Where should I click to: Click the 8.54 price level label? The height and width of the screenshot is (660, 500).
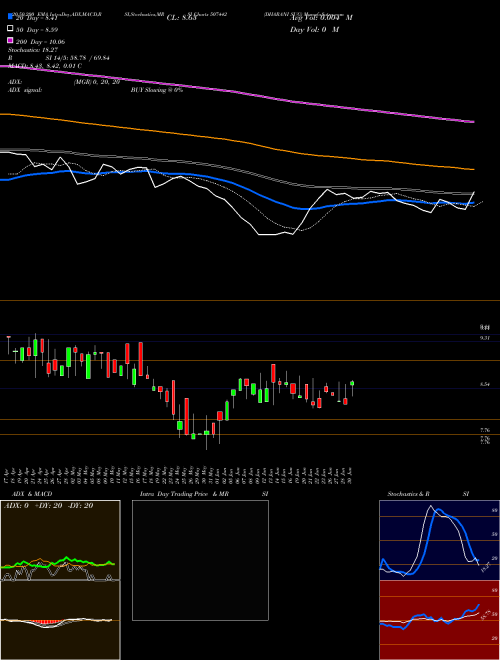[485, 384]
